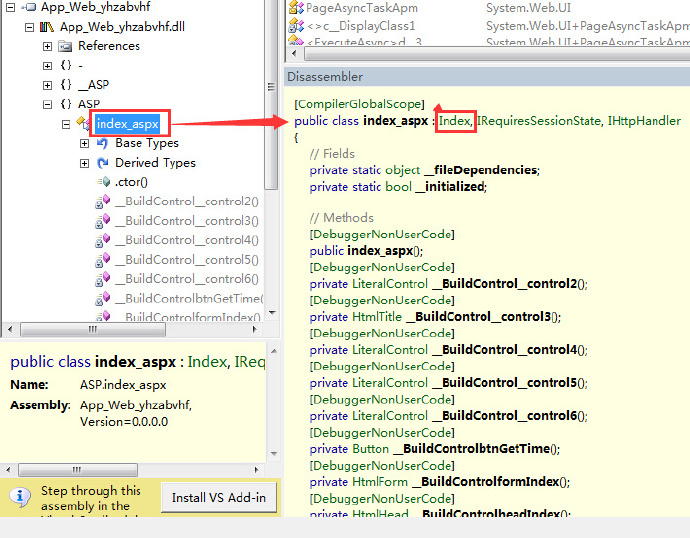690x538 pixels.
Task: Open the __BuildControlformIndex method link
Action: pos(486,482)
